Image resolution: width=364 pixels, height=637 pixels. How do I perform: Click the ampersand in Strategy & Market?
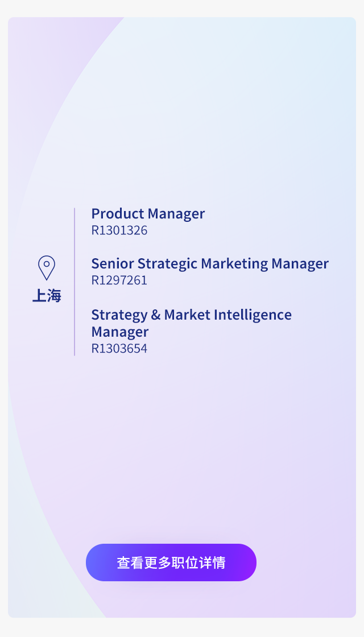pyautogui.click(x=156, y=315)
